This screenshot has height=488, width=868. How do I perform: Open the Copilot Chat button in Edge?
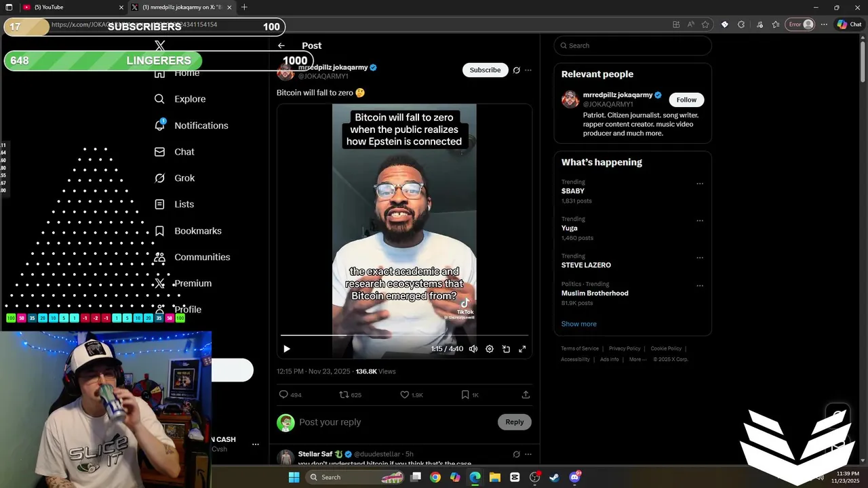pyautogui.click(x=850, y=24)
